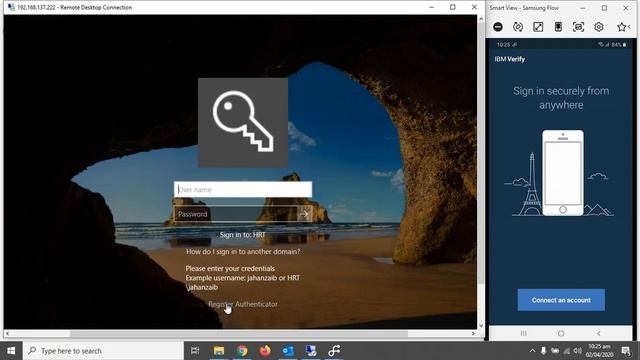Click the battery tray icon
The height and width of the screenshot is (360, 640).
(x=555, y=351)
